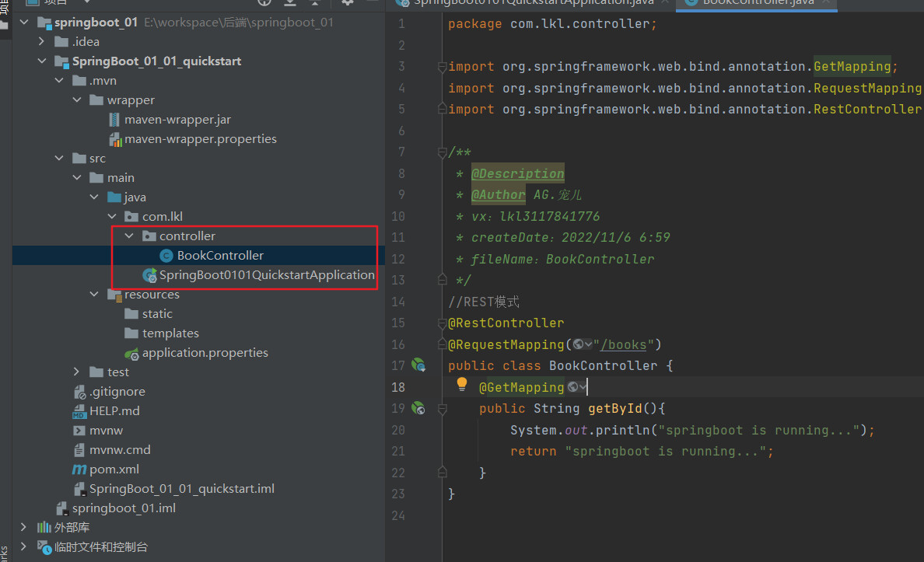Collapse the main folder
Image resolution: width=924 pixels, height=562 pixels.
76,178
